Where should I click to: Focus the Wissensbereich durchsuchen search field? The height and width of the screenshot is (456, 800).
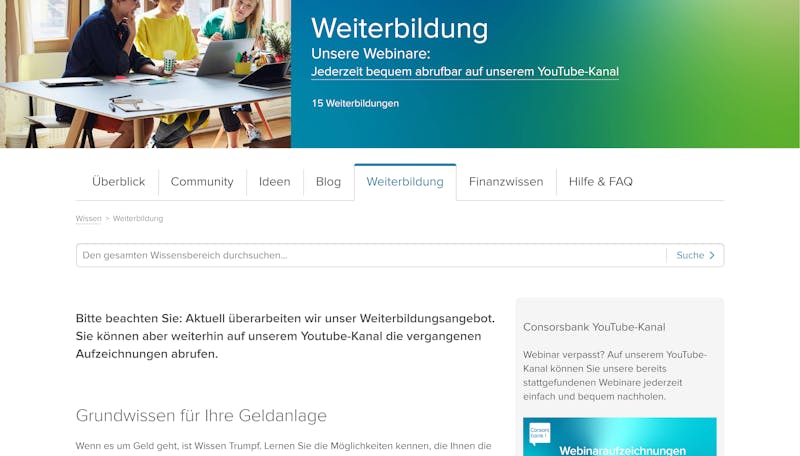[x=371, y=255]
